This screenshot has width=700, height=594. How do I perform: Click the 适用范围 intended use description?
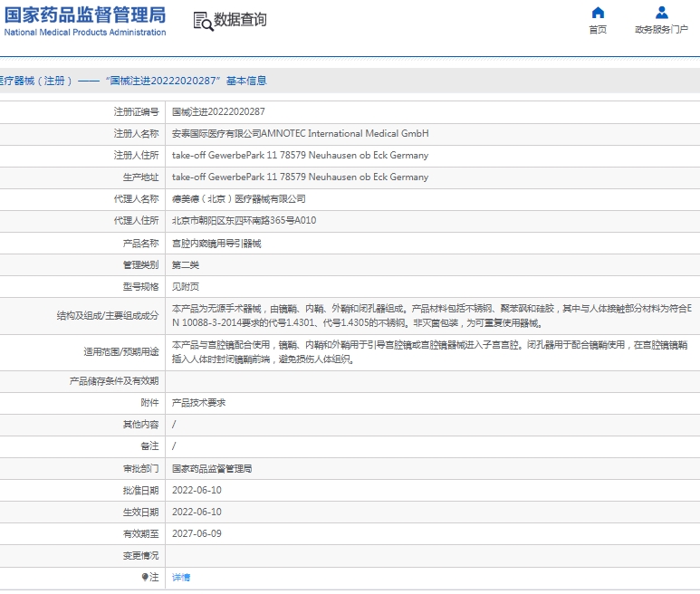(429, 352)
